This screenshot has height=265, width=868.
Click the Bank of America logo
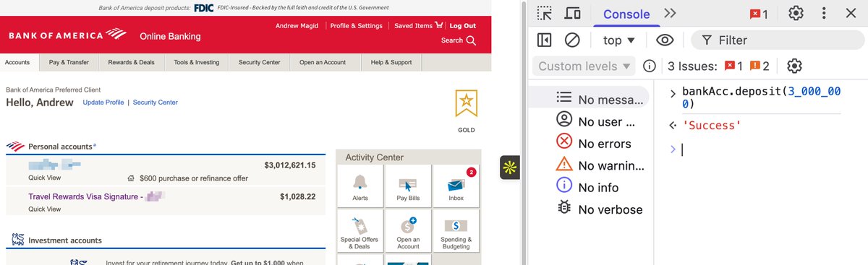pos(67,35)
